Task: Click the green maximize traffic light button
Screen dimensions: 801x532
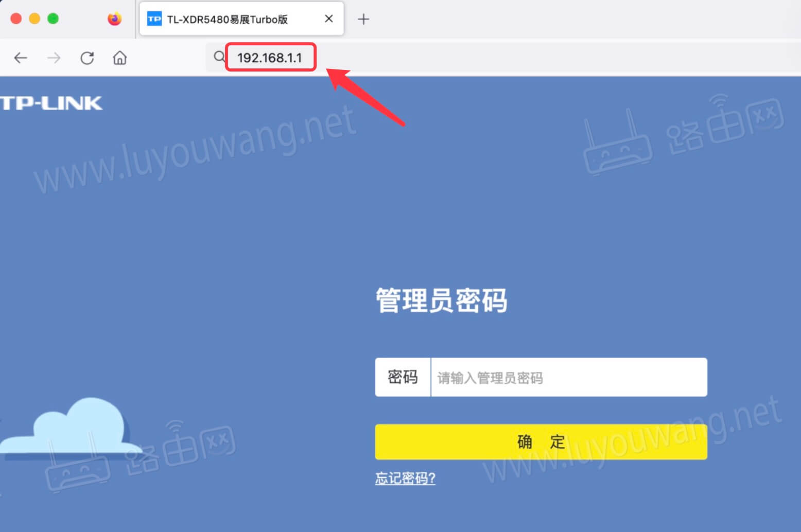Action: [53, 17]
